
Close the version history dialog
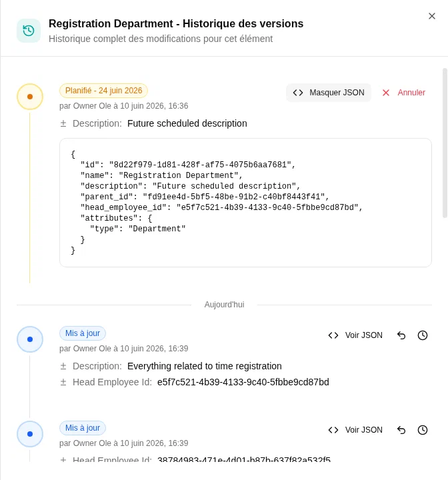point(432,16)
